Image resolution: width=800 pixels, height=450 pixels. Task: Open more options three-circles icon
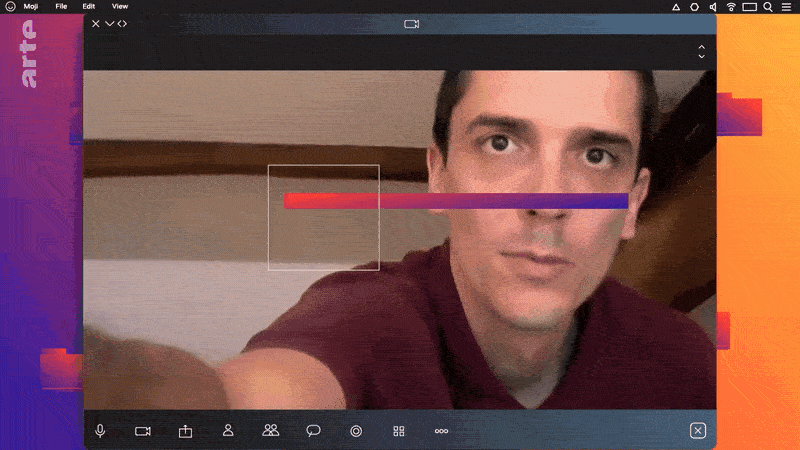tap(441, 431)
